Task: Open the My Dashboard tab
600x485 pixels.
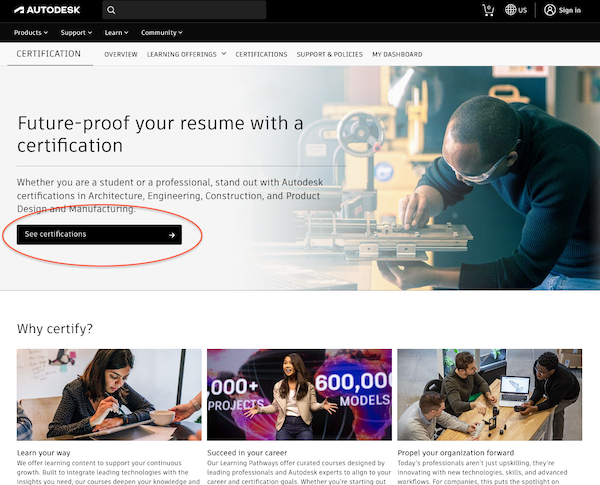Action: pyautogui.click(x=397, y=54)
